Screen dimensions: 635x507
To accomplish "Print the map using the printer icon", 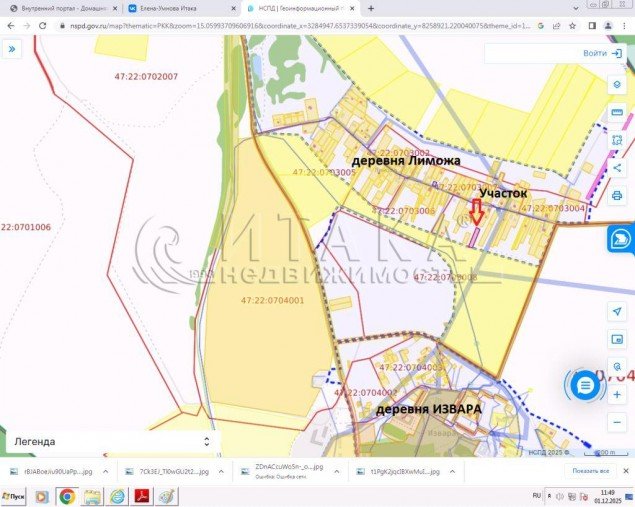I will (617, 195).
